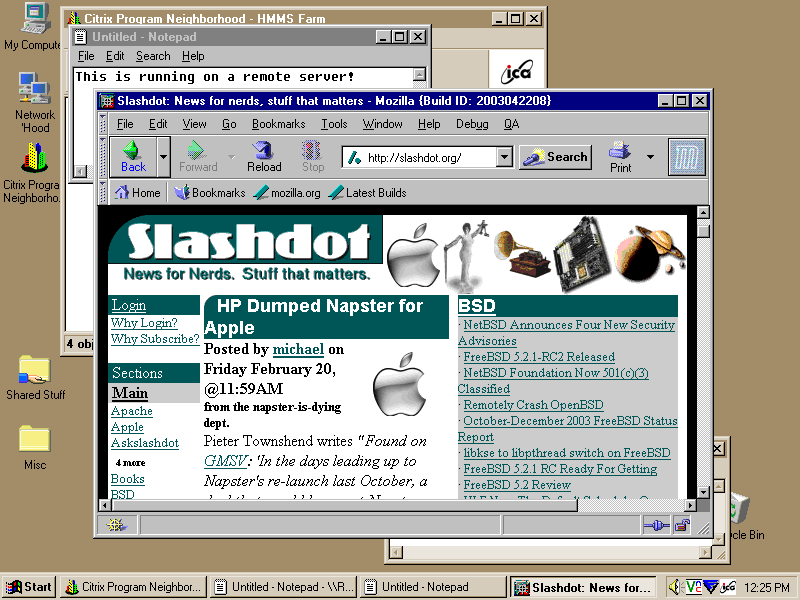Open the Askslashdot section link
Viewport: 800px width, 600px height.
pyautogui.click(x=145, y=443)
